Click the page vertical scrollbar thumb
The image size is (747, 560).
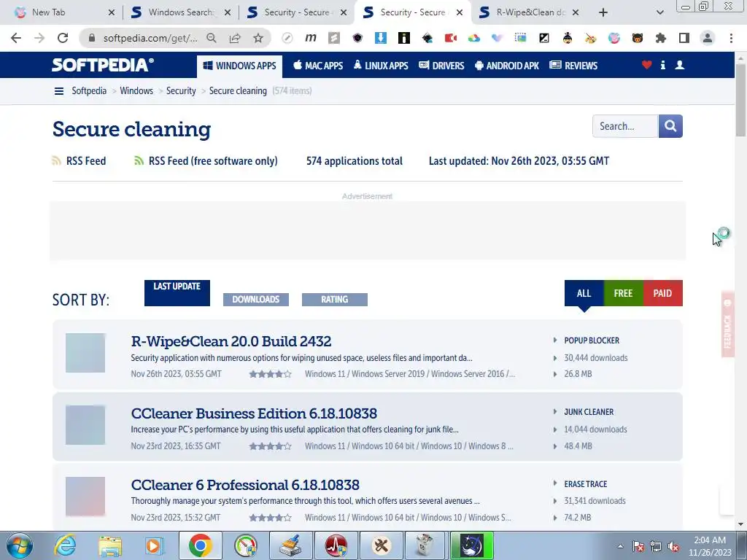point(740,100)
